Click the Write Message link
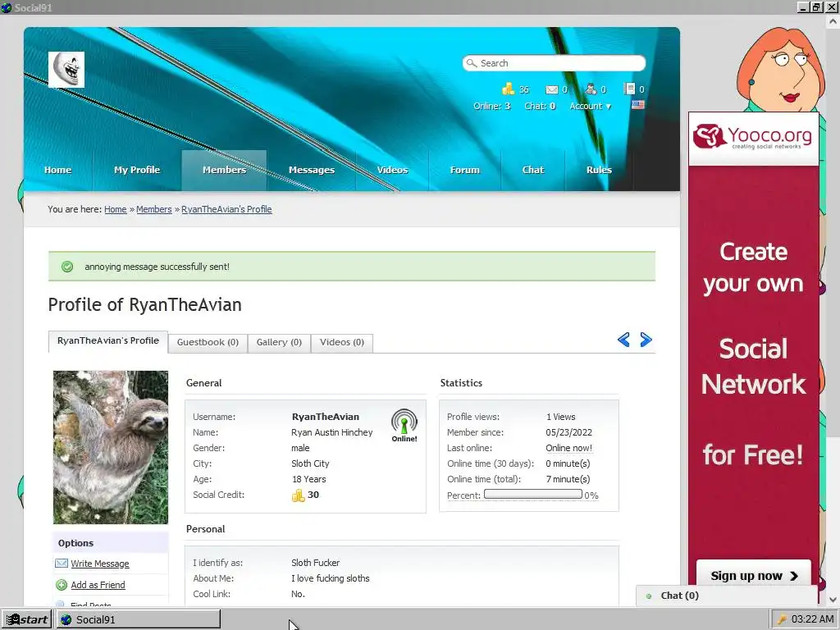The image size is (840, 630). pos(100,564)
